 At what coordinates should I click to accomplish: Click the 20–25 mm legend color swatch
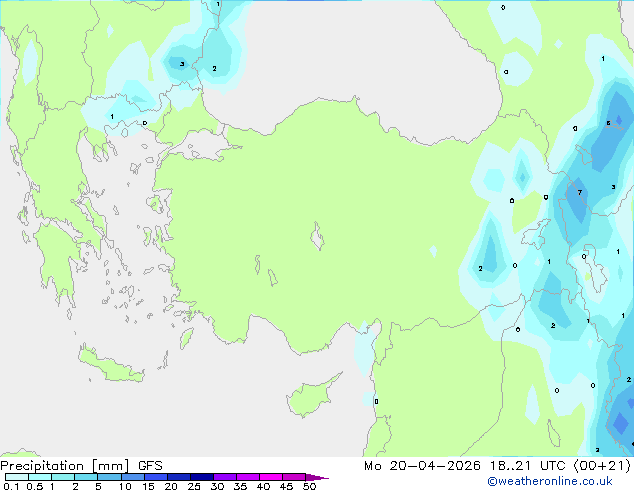coord(178,477)
